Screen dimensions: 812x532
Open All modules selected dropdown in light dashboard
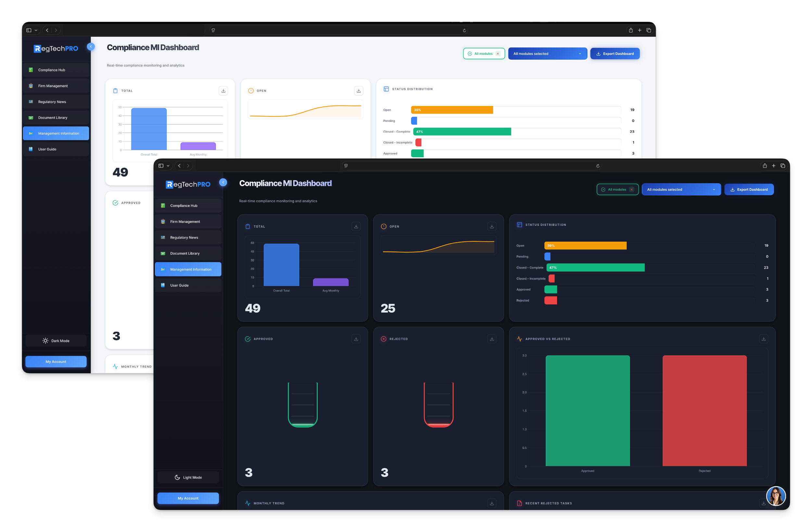pos(547,54)
